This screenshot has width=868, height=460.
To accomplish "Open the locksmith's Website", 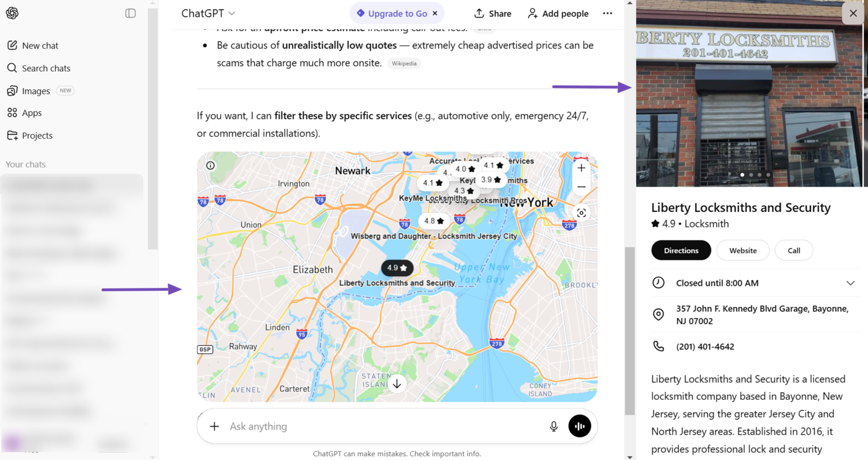I will point(742,250).
